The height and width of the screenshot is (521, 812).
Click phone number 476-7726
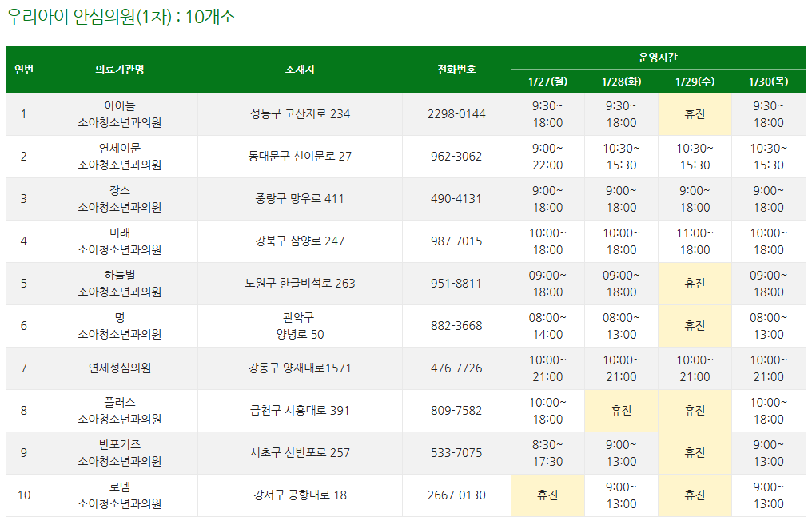(x=456, y=368)
